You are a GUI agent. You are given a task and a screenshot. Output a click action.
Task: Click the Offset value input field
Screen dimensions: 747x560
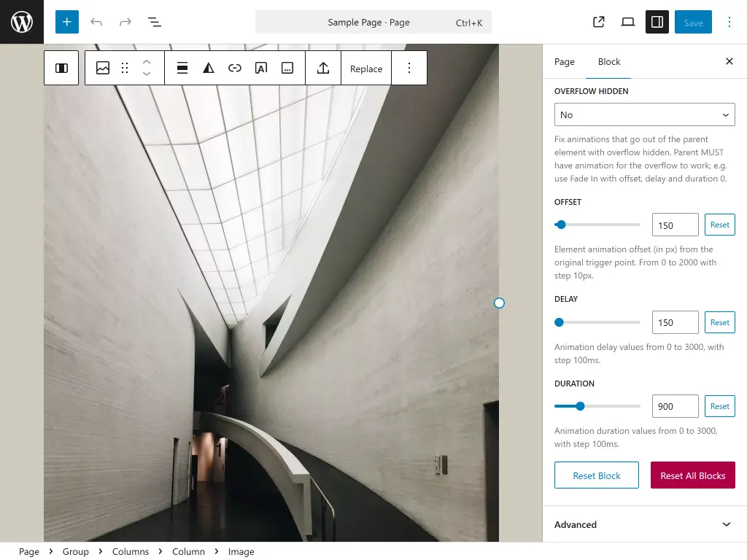pyautogui.click(x=674, y=225)
